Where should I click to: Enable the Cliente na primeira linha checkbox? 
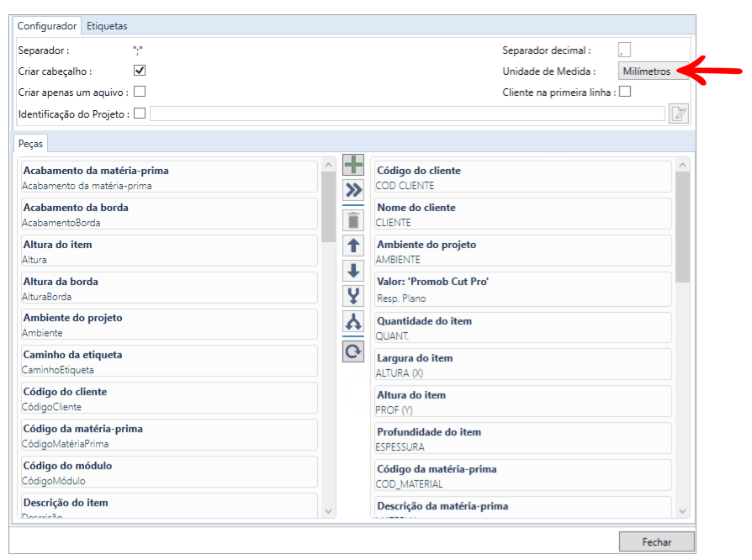coord(625,91)
